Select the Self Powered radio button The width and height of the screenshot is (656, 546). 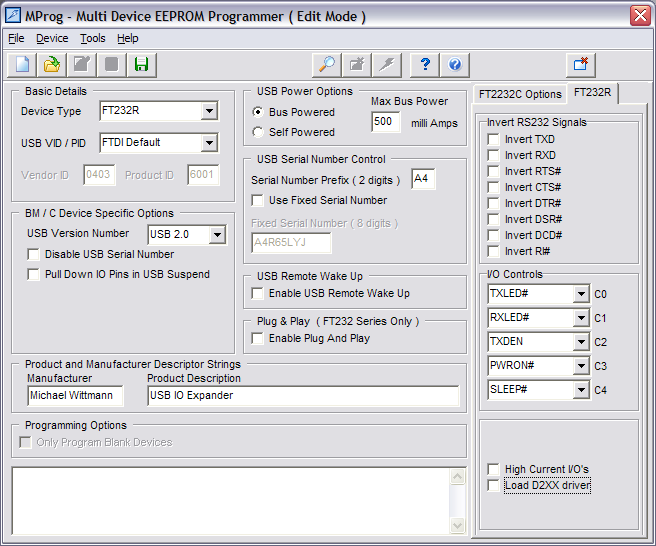(258, 132)
